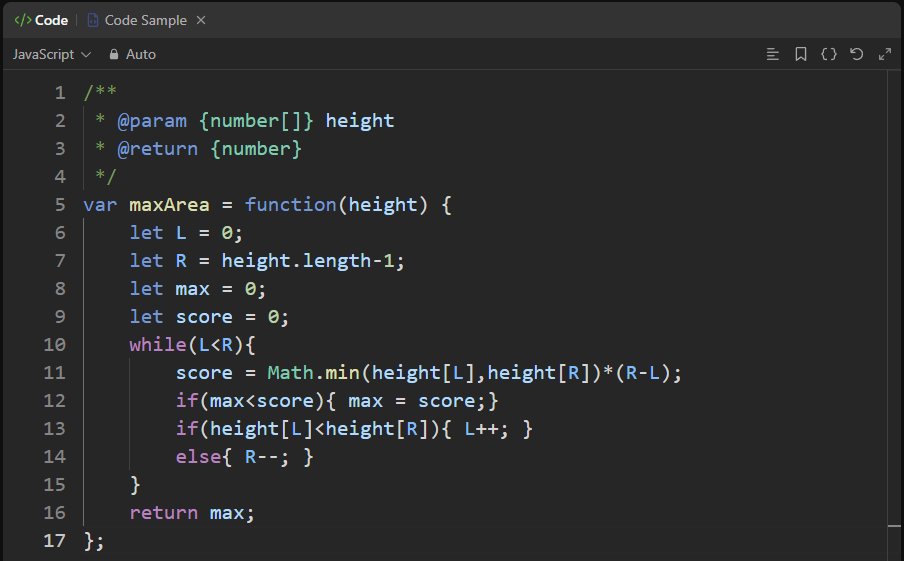Click line number 10 in gutter
Screen dimensions: 904x561
click(x=55, y=345)
